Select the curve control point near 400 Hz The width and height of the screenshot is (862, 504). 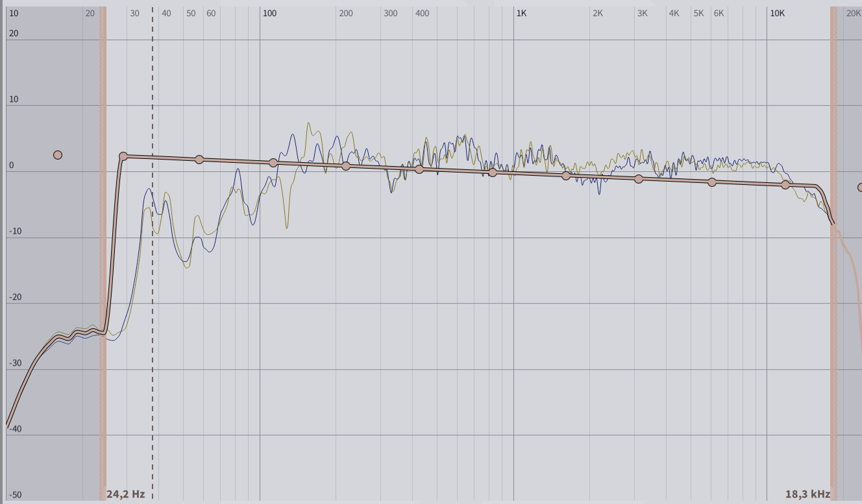tap(419, 169)
